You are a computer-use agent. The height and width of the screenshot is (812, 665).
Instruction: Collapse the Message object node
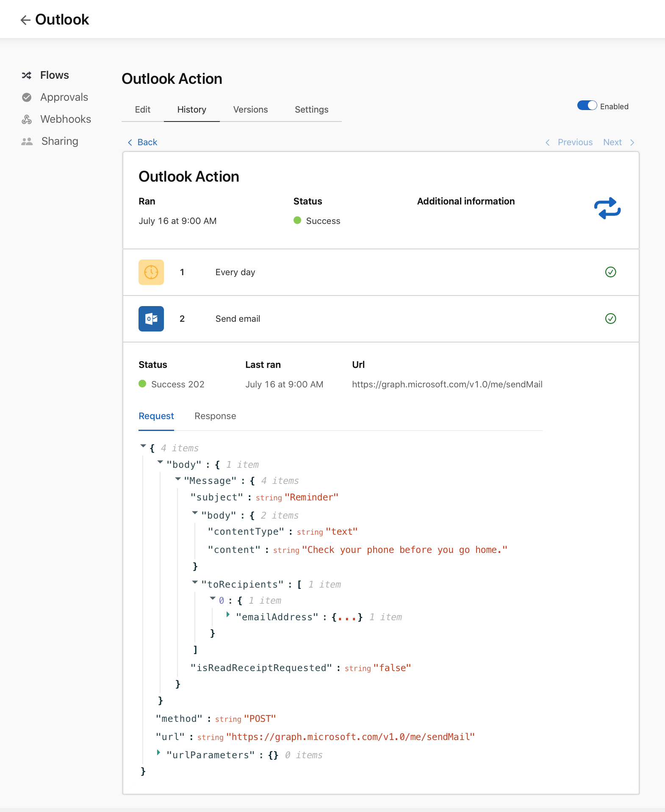point(178,479)
